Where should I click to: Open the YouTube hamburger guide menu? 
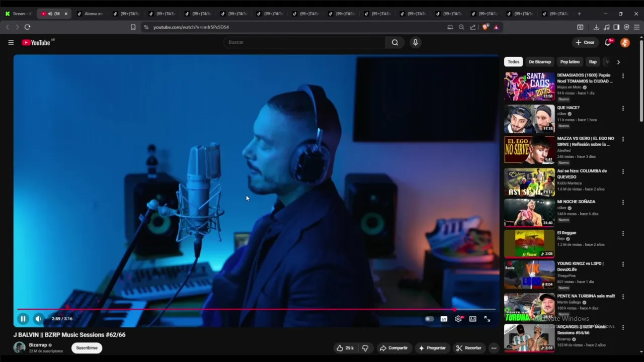(x=11, y=43)
